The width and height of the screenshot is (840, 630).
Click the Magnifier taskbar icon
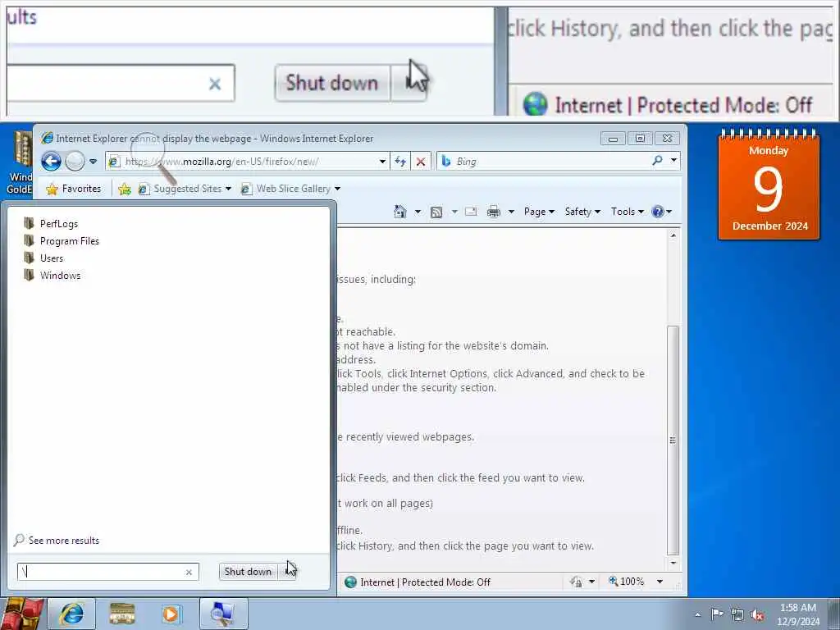(x=223, y=614)
